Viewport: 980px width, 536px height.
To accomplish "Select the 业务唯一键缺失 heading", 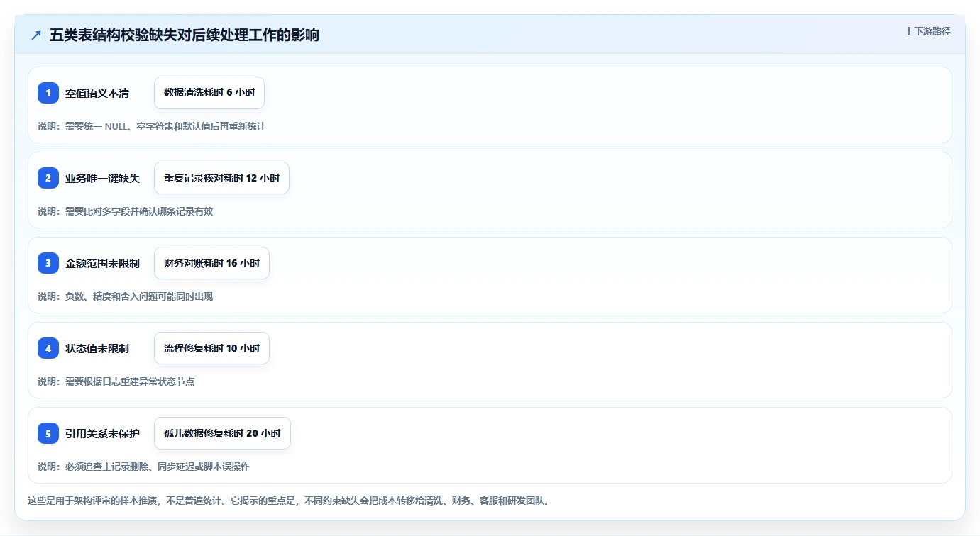I will pyautogui.click(x=103, y=179).
